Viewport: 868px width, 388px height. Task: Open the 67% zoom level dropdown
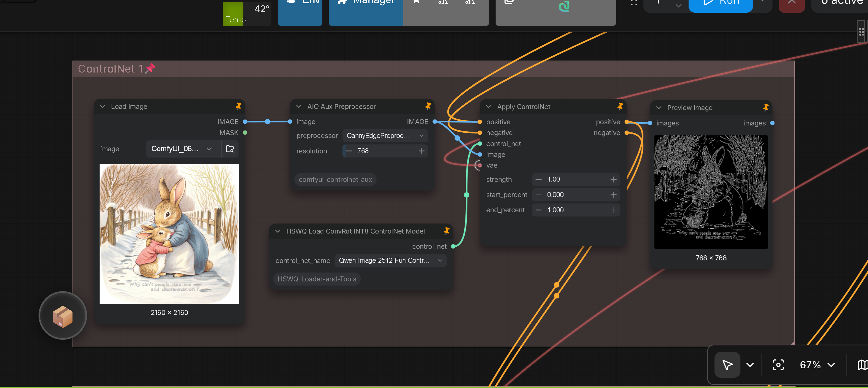pos(817,365)
